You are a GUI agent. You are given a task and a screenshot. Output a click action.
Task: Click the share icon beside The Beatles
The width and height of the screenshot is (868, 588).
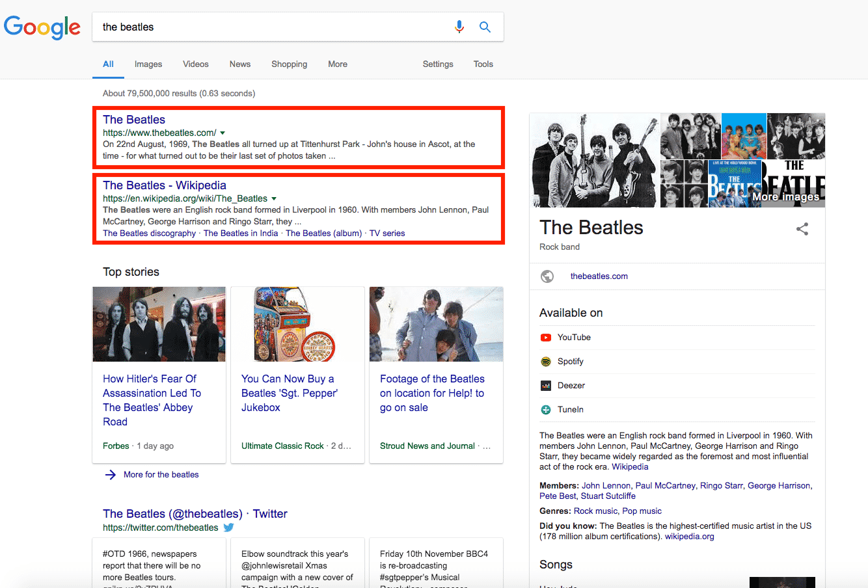point(802,229)
